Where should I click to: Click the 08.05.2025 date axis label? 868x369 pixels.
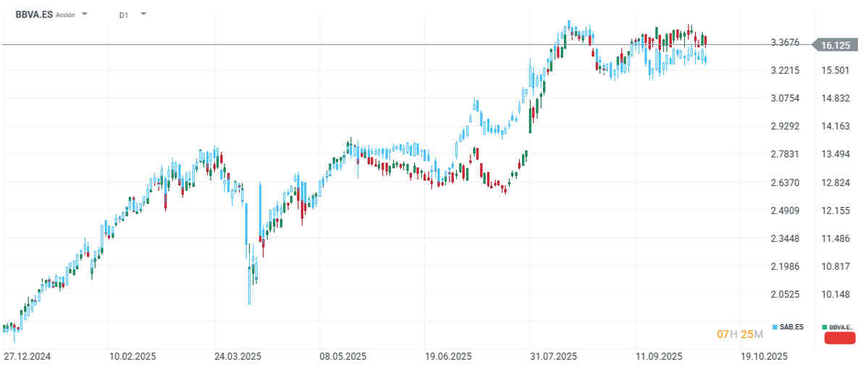click(x=342, y=357)
